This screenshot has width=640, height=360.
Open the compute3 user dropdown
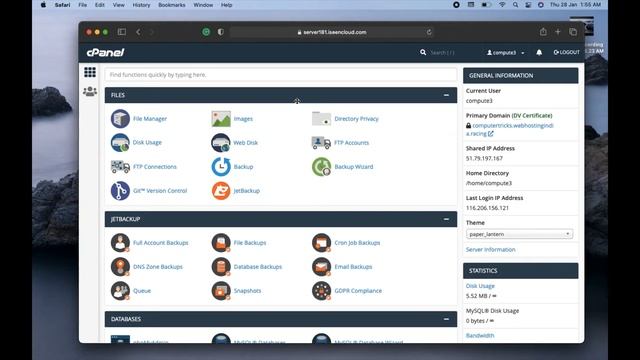point(505,52)
